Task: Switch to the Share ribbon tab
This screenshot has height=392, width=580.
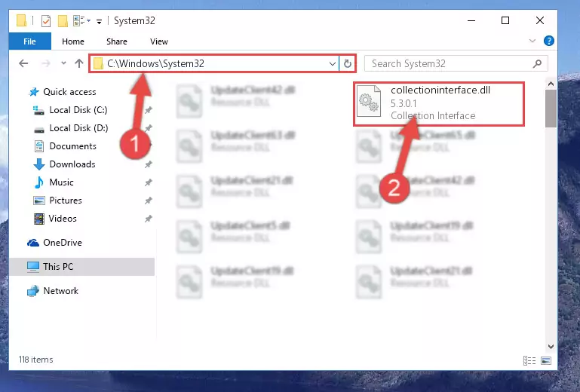Action: [116, 41]
